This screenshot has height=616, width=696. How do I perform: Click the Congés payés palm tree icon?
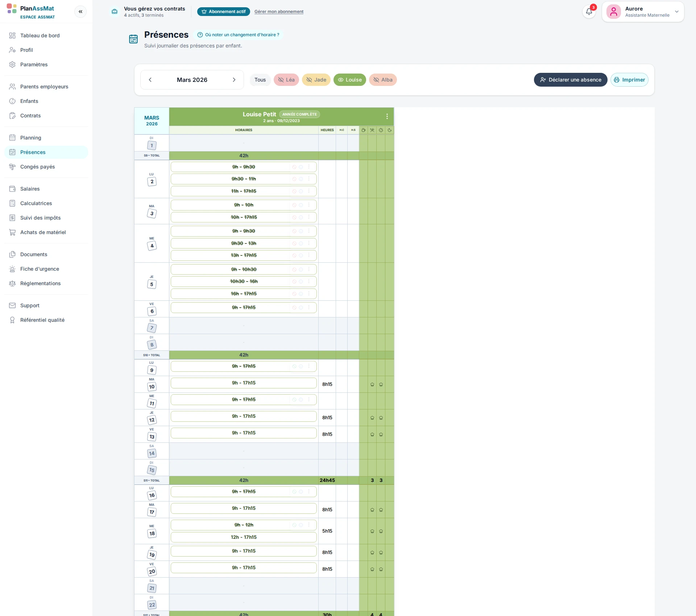(x=12, y=167)
